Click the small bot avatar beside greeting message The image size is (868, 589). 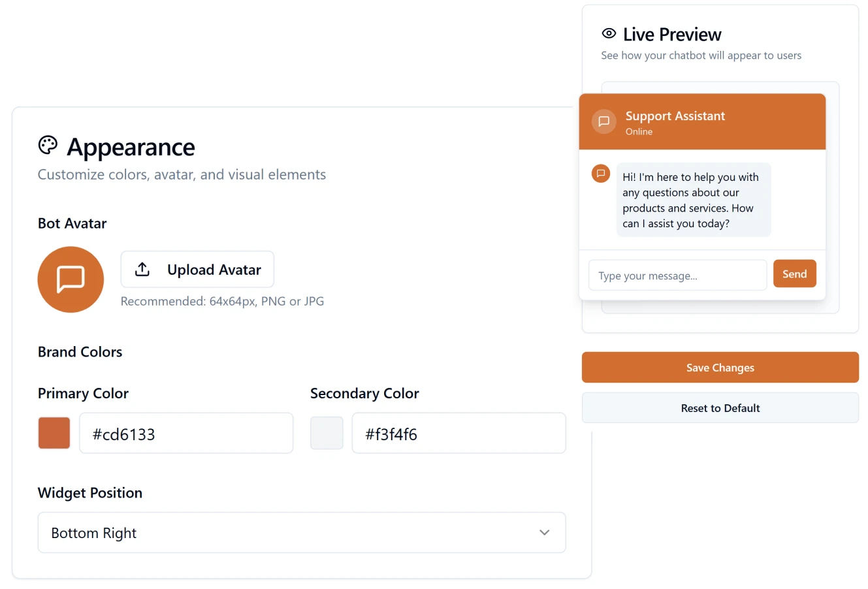tap(601, 174)
